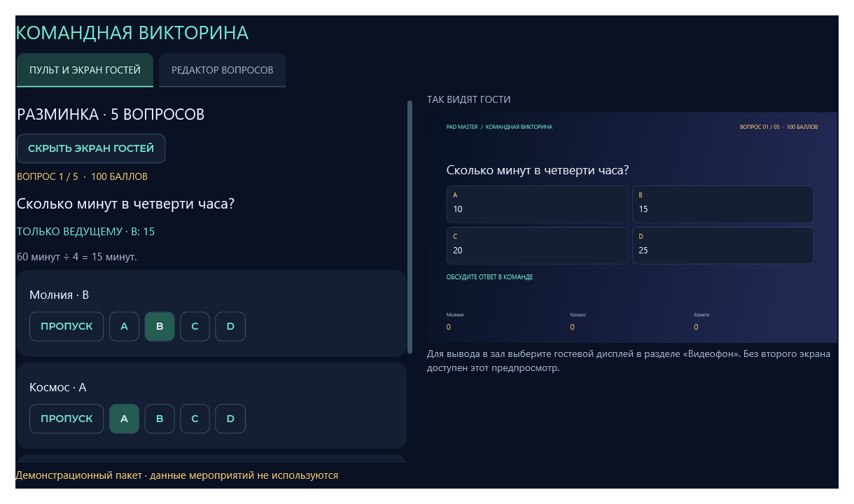The width and height of the screenshot is (854, 504).
Task: Click PAD MASTER / Командная викторина in preview
Action: [499, 127]
